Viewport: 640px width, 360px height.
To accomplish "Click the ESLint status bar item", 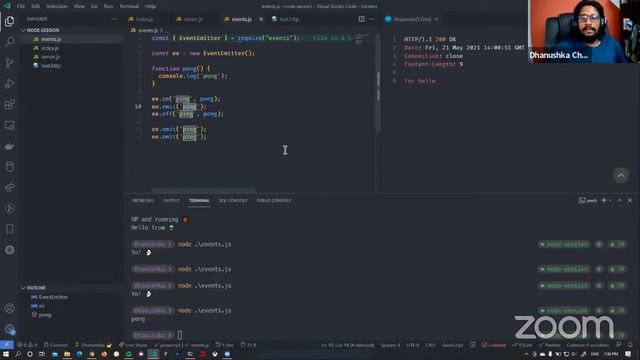I will (x=523, y=345).
